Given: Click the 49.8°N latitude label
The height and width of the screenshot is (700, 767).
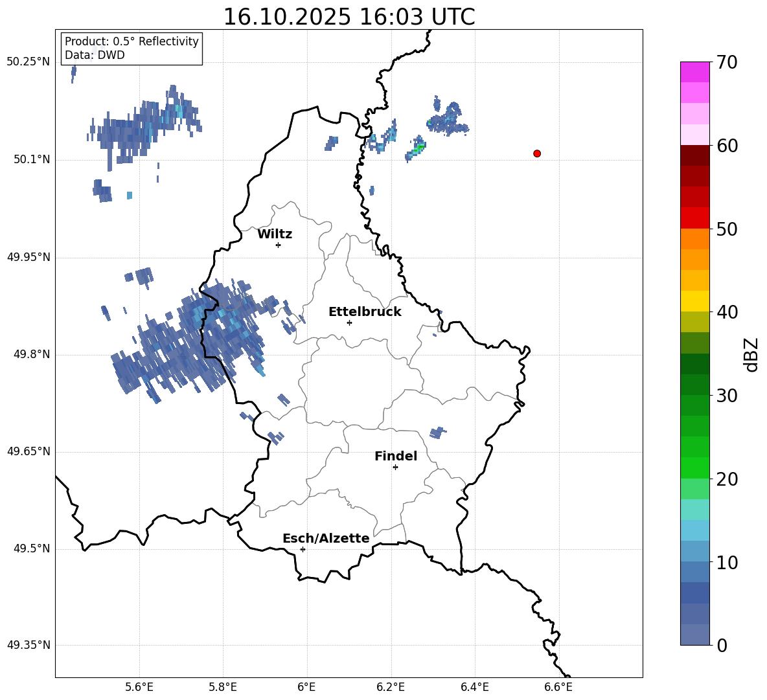Looking at the screenshot, I should [32, 354].
